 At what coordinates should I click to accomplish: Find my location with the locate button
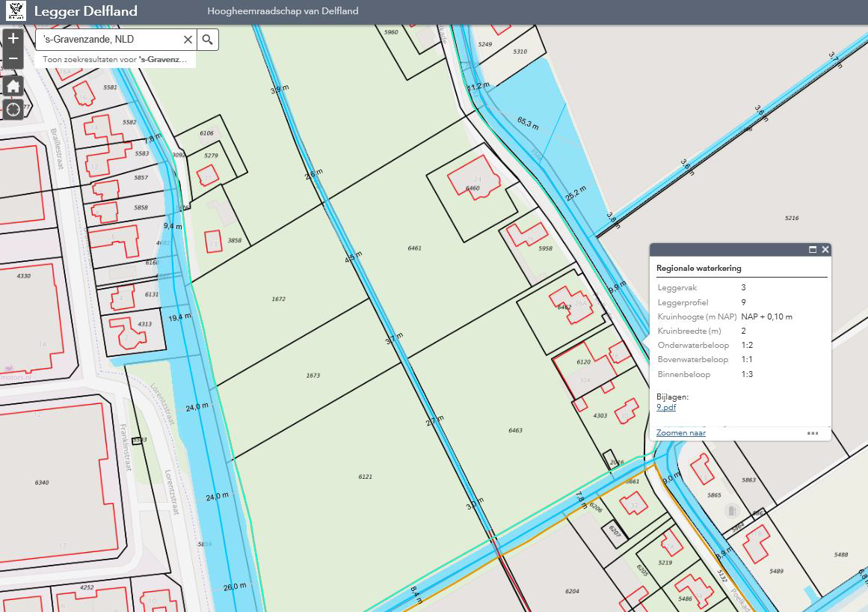click(x=13, y=110)
